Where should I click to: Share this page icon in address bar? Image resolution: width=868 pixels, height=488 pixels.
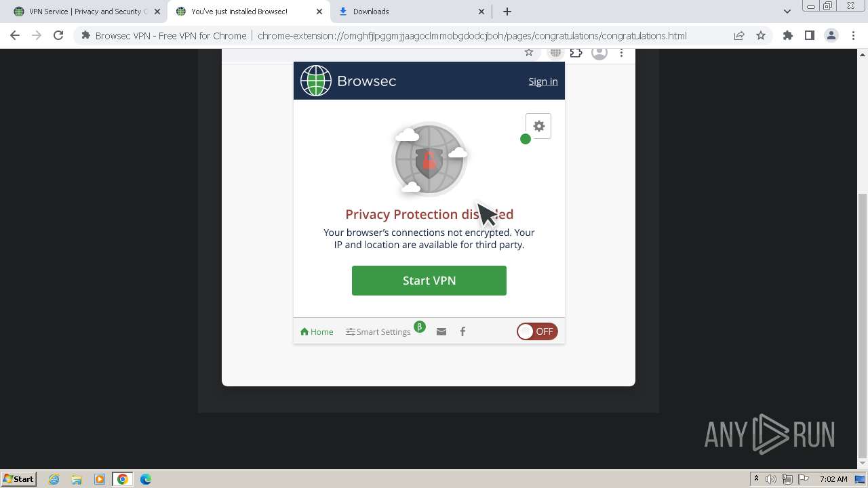739,36
